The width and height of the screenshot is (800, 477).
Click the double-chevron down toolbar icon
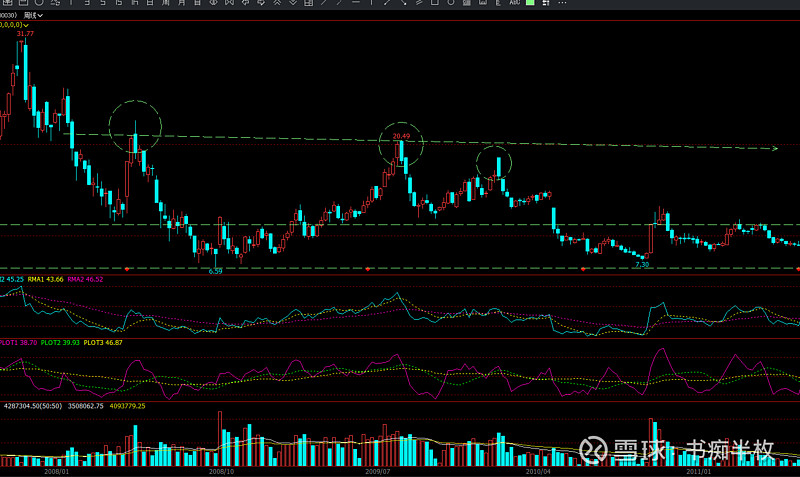pos(293,3)
